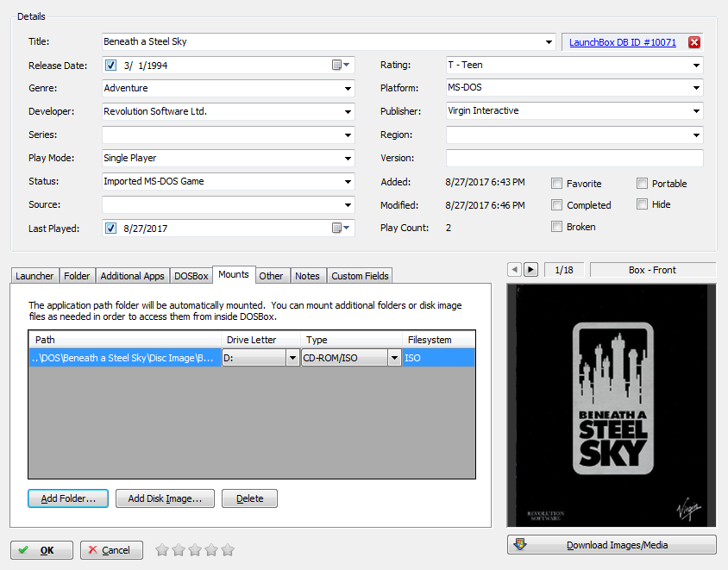Tick the Hide checkbox
This screenshot has height=570, width=728.
[642, 204]
